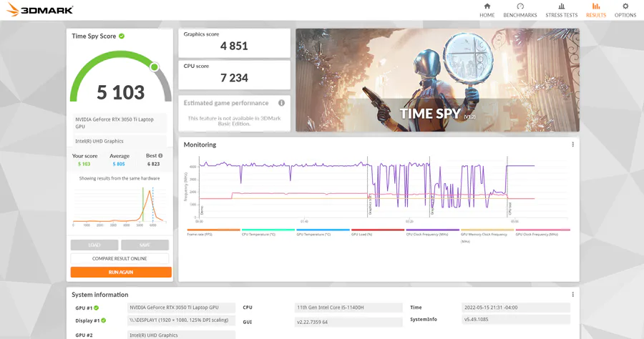
Task: Click the green validation check by Time Spy Score
Action: [x=122, y=36]
